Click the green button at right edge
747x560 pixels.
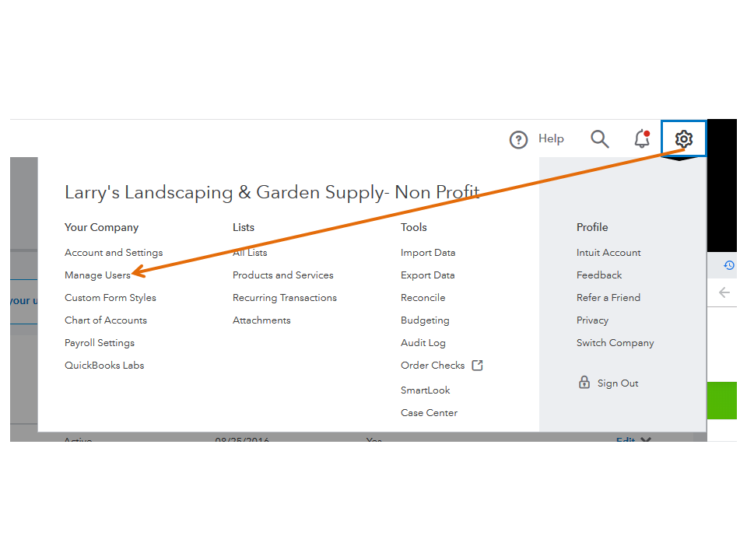(x=722, y=401)
